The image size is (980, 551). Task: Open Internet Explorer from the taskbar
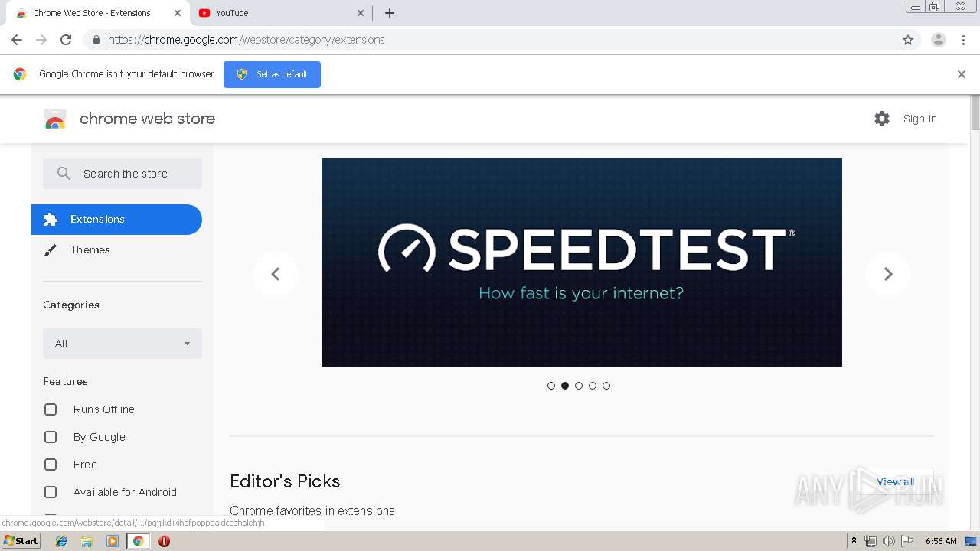coord(61,541)
